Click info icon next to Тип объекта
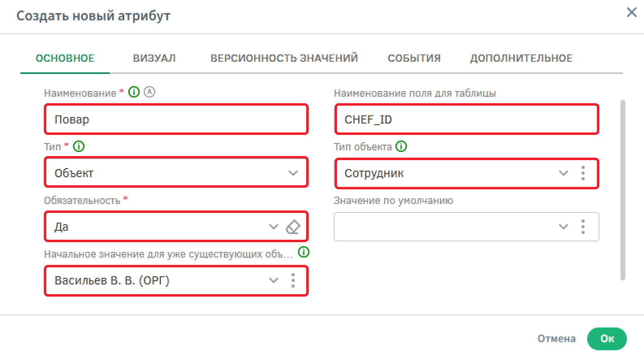The height and width of the screenshot is (360, 644). click(x=401, y=146)
